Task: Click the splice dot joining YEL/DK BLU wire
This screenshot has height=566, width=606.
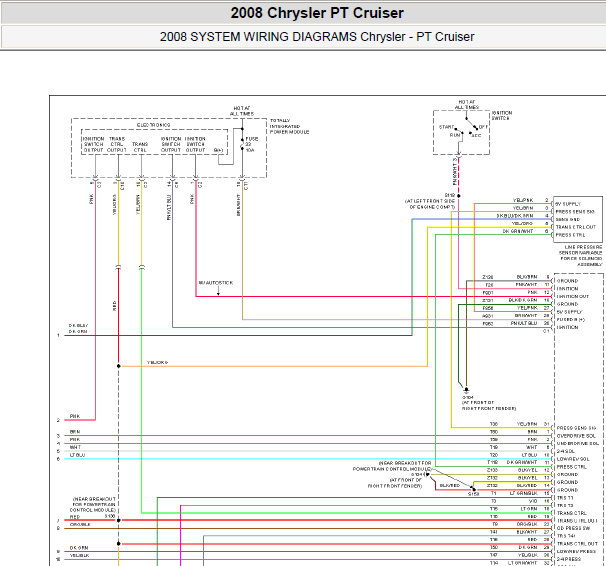Action: tap(119, 366)
